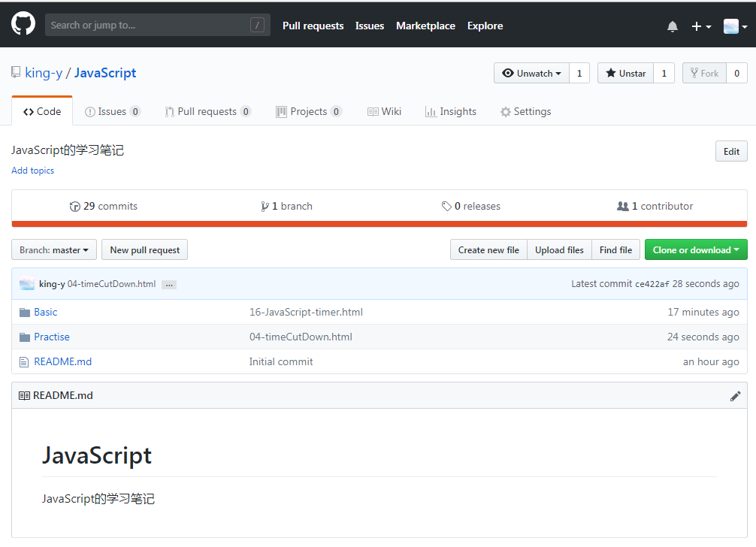Open commit hash ce422af
Image resolution: width=756 pixels, height=547 pixels.
tap(652, 284)
